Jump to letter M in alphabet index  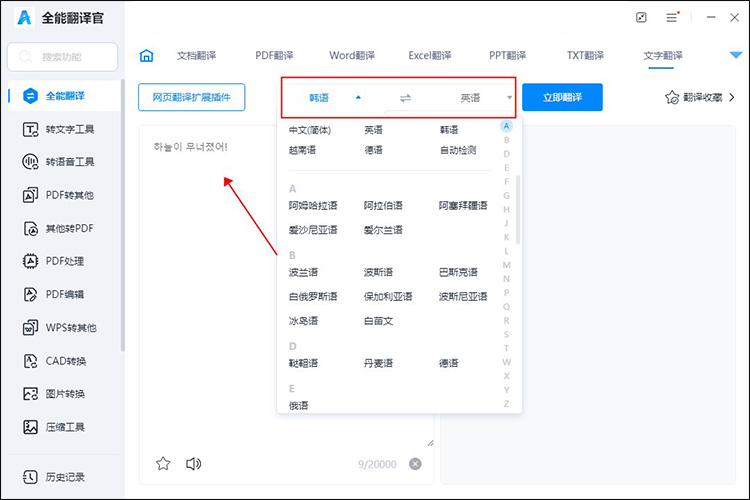point(506,265)
